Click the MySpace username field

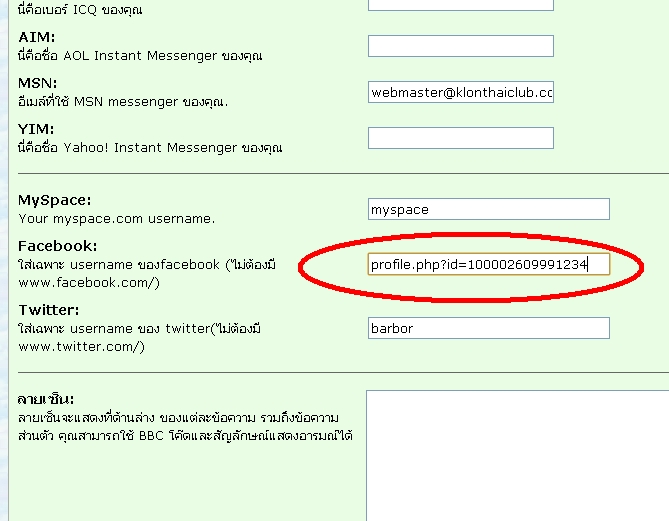[488, 209]
